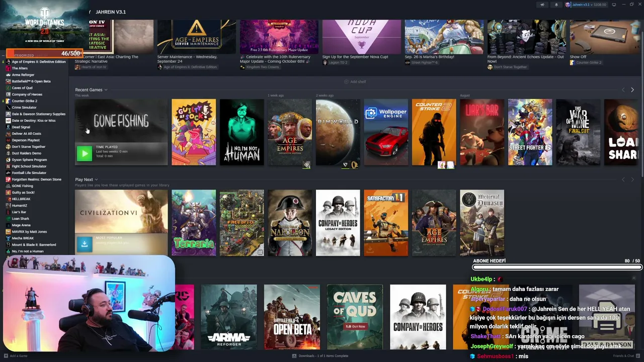This screenshot has width=644, height=362.
Task: Click the Caves of Qud sidebar icon
Action: pyautogui.click(x=8, y=88)
